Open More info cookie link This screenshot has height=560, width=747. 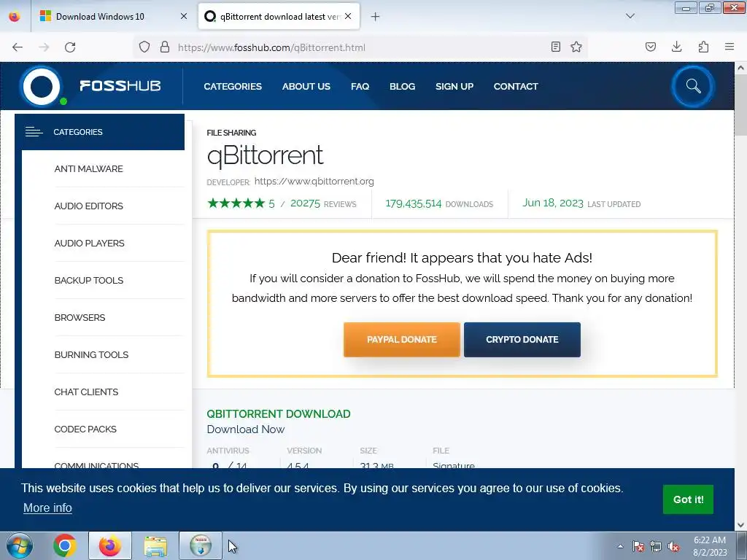[x=47, y=507]
